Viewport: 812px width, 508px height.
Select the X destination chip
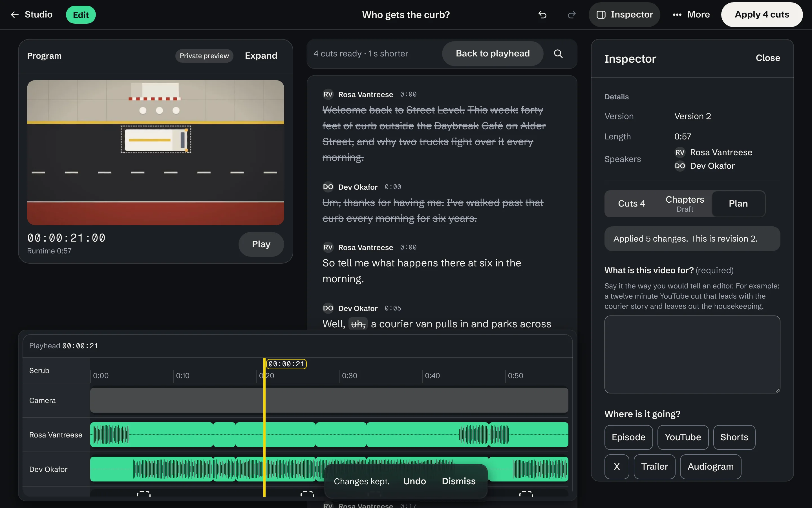tap(616, 467)
